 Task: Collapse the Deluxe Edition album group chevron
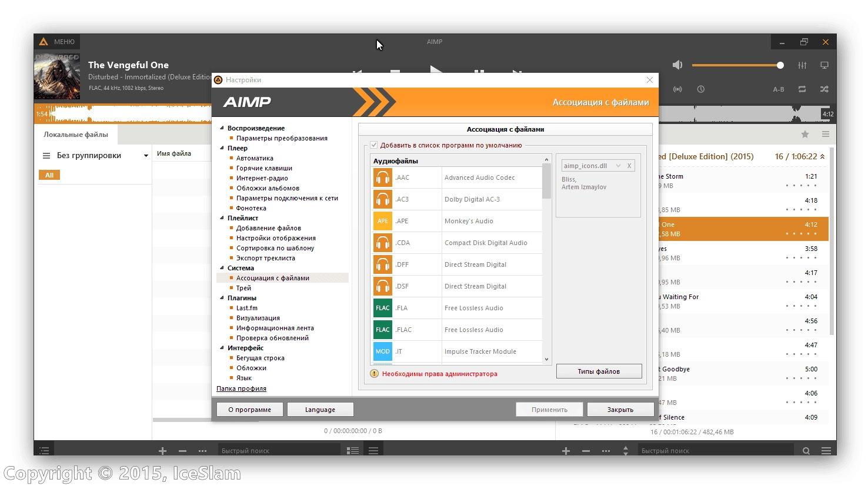coord(822,156)
